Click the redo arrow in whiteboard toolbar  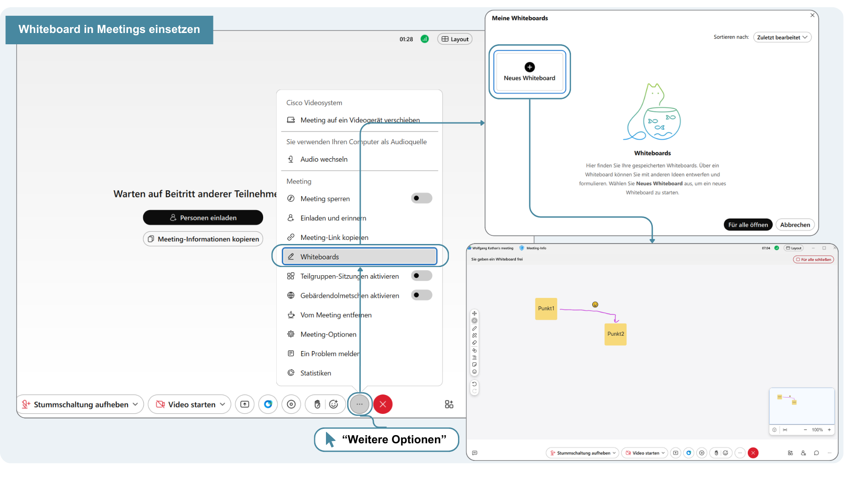(474, 391)
